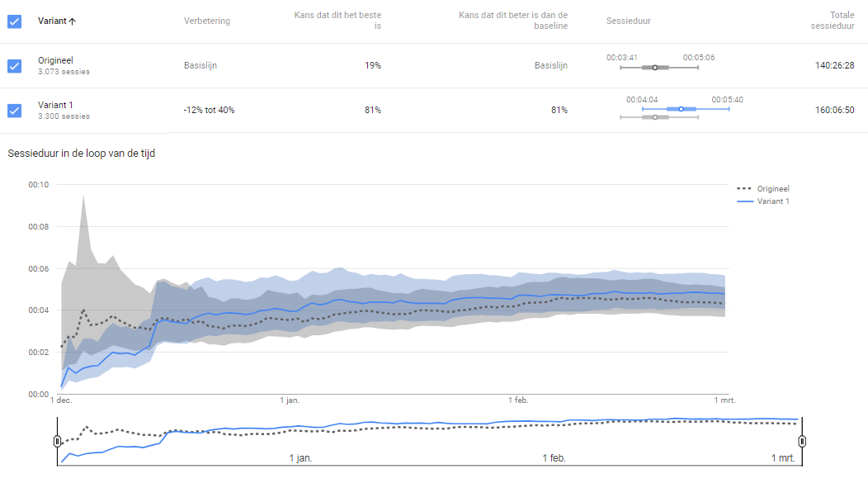Sort by 'Kans dat dit het beste is' column
Image resolution: width=868 pixels, height=483 pixels.
[x=337, y=21]
